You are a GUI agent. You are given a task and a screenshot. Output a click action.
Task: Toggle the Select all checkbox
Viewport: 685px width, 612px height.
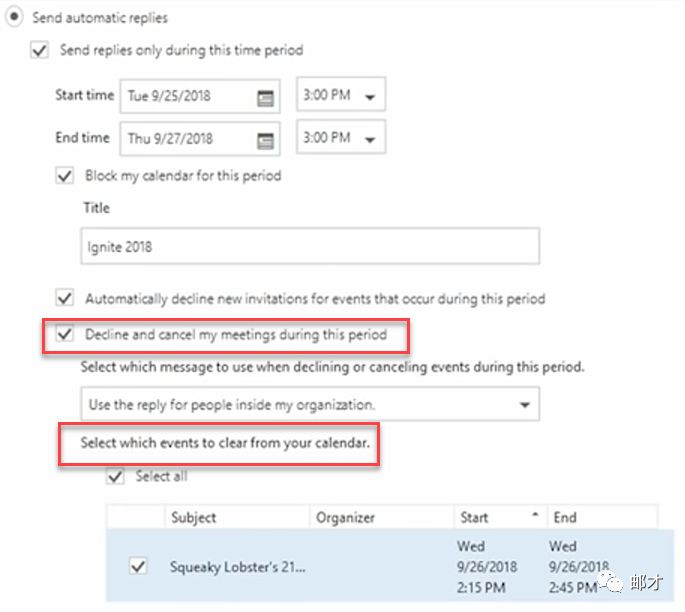115,477
